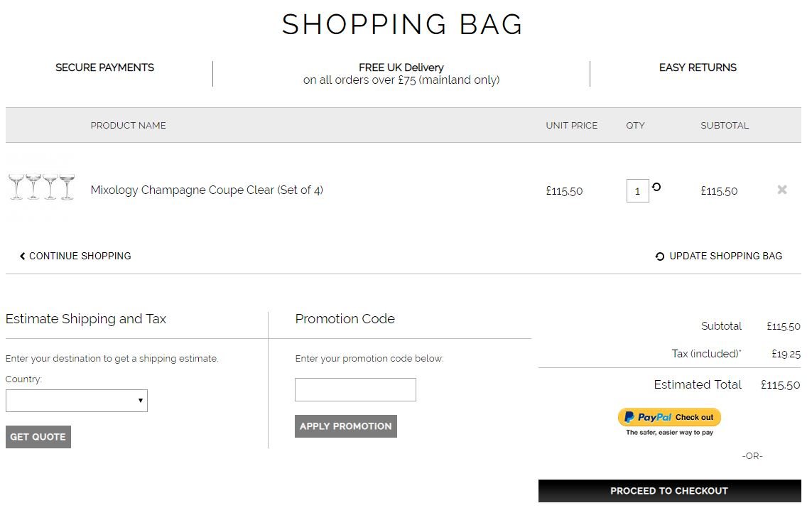Remove Mixology Champagne Coupe item with X icon

tap(782, 190)
